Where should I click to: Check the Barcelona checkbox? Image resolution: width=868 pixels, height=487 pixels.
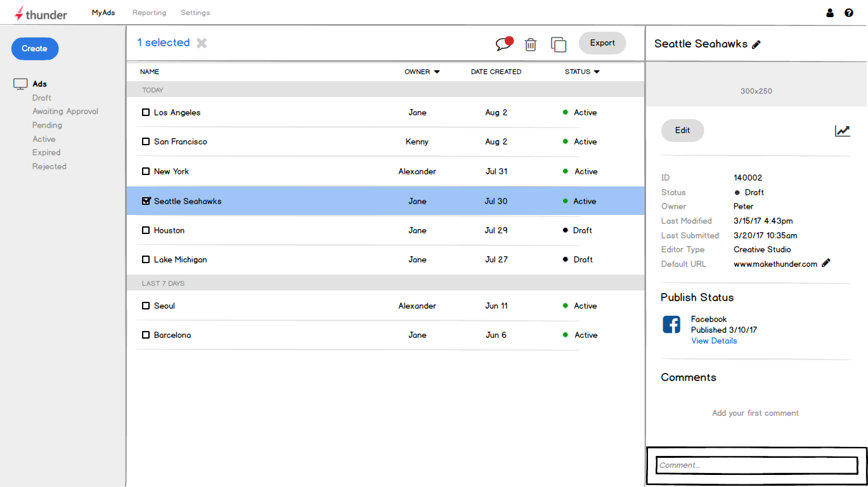[146, 335]
